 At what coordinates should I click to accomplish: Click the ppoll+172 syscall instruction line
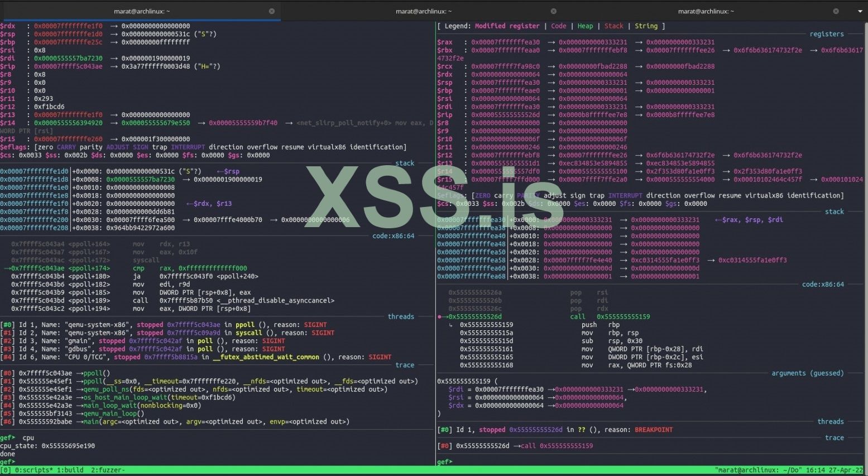85,260
